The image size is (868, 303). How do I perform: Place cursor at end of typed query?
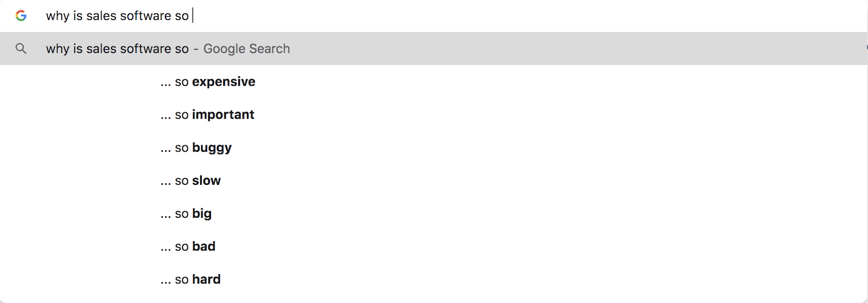point(192,16)
